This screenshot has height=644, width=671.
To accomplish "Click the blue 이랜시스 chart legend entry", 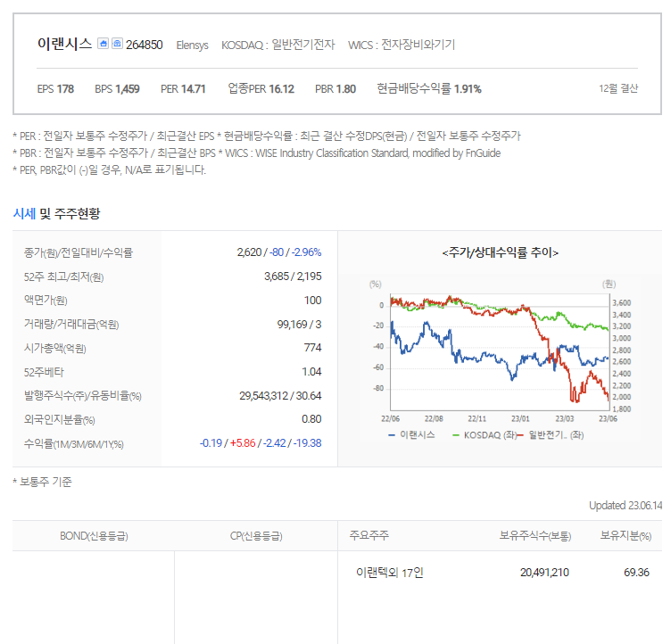I will 411,434.
